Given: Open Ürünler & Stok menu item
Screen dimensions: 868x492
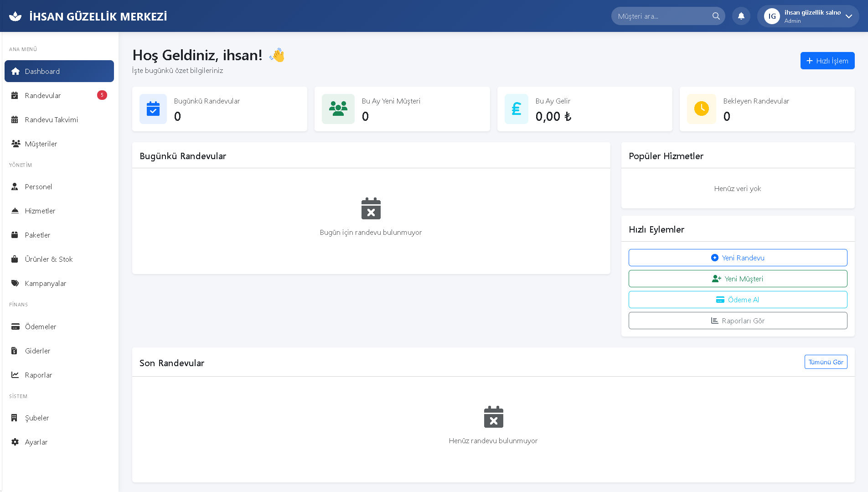Looking at the screenshot, I should [x=49, y=259].
